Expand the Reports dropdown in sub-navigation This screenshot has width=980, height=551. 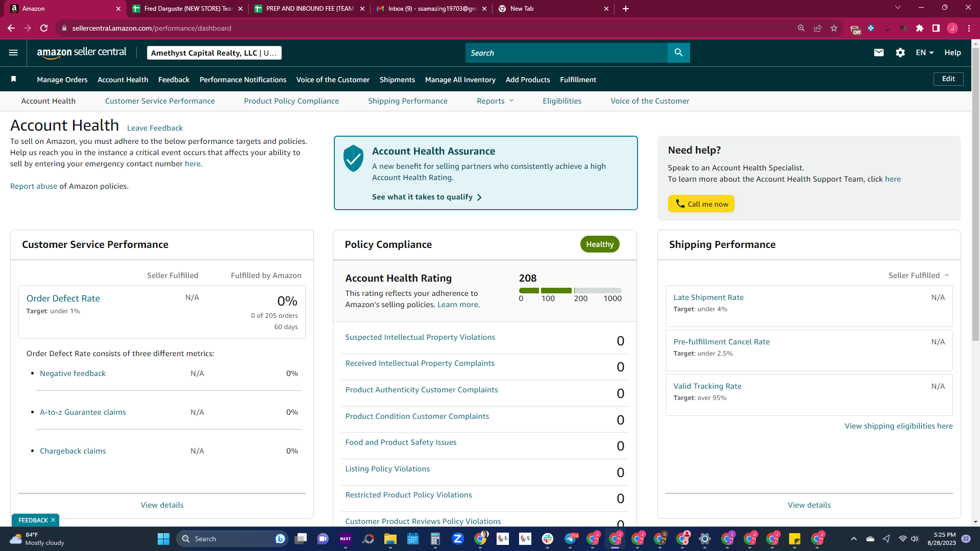point(495,101)
